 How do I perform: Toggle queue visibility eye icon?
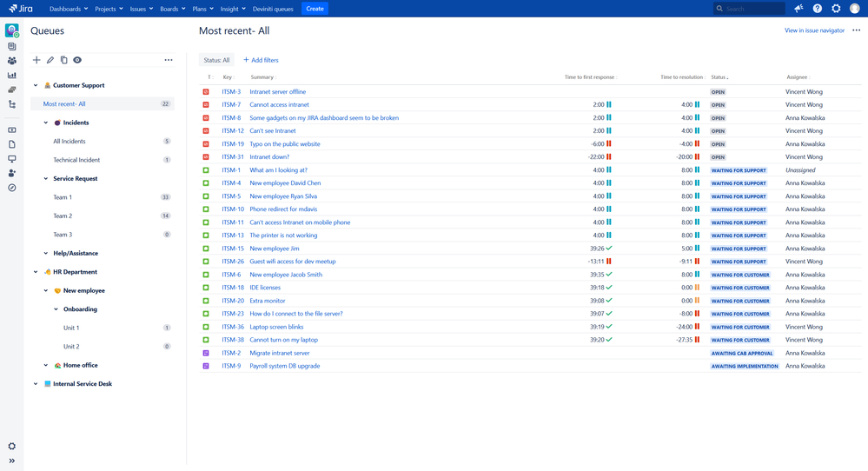(77, 60)
